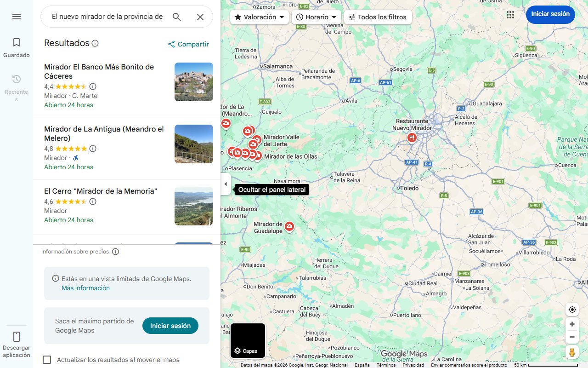Enable updating results when moving the map
Viewport: 588px width, 368px height.
coord(47,360)
